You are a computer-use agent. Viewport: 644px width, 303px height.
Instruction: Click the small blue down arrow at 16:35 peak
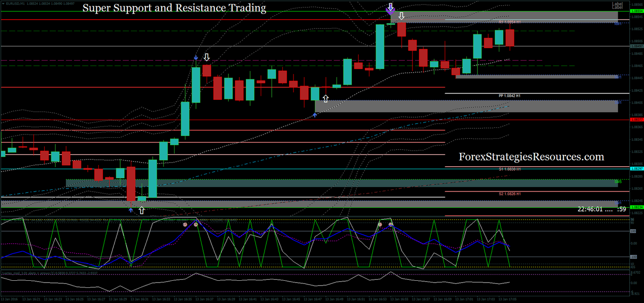[x=196, y=58]
